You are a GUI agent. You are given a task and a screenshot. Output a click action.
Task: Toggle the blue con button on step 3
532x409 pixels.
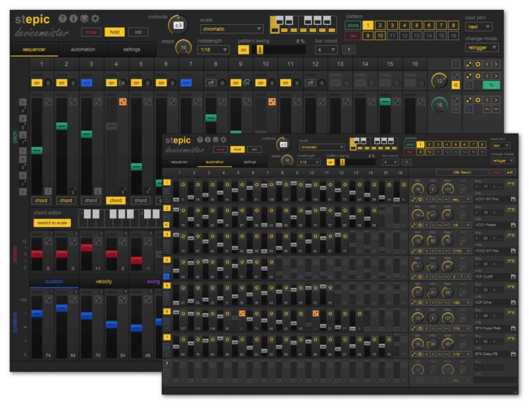[x=86, y=83]
